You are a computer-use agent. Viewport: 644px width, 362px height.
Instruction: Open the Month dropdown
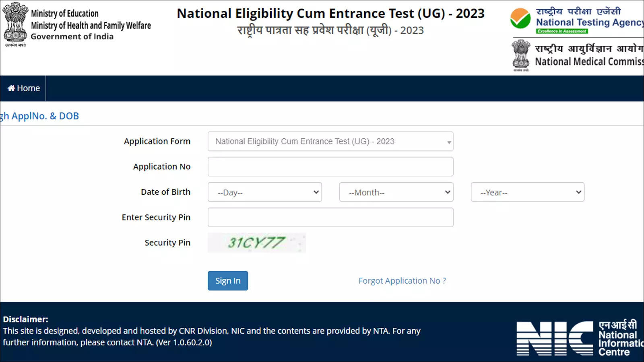point(396,192)
